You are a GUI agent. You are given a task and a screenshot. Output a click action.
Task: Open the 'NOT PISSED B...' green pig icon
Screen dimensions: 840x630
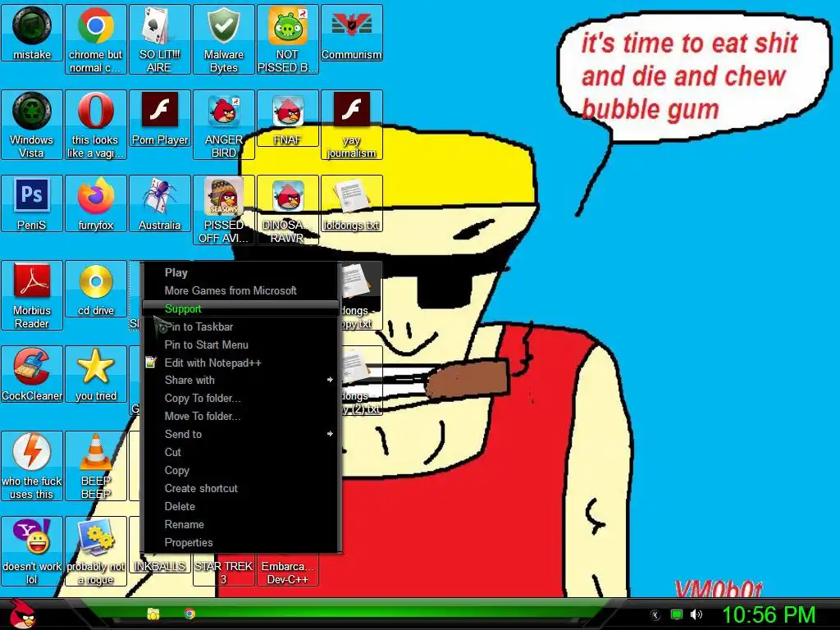pyautogui.click(x=288, y=39)
